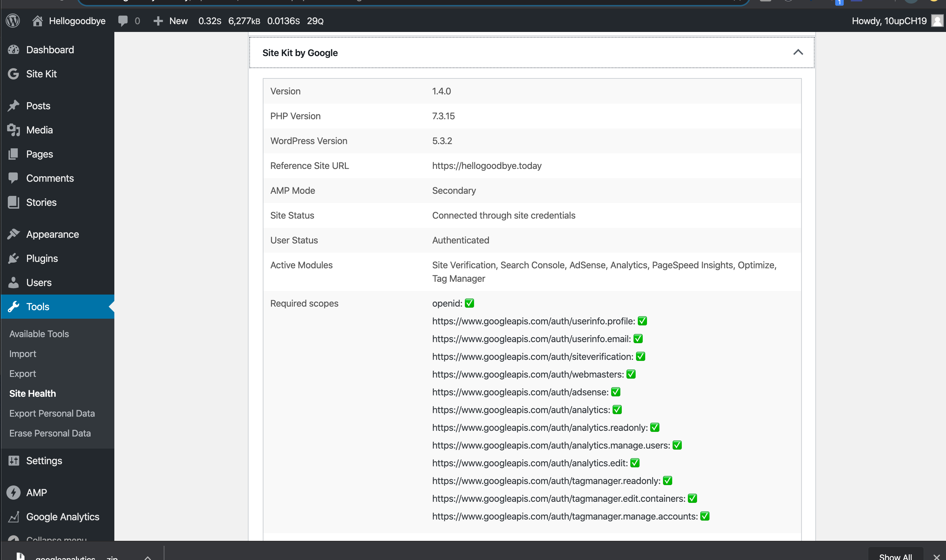
Task: Open Export Personal Data link
Action: point(52,413)
